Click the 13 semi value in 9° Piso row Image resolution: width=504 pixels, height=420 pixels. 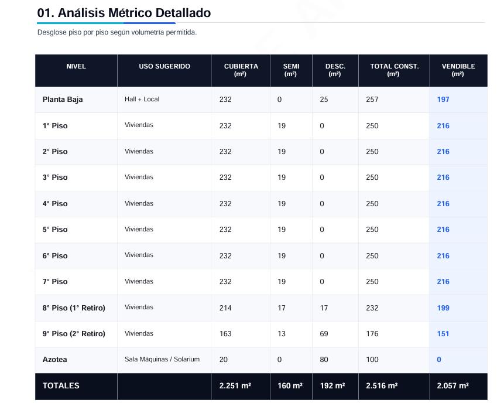281,333
